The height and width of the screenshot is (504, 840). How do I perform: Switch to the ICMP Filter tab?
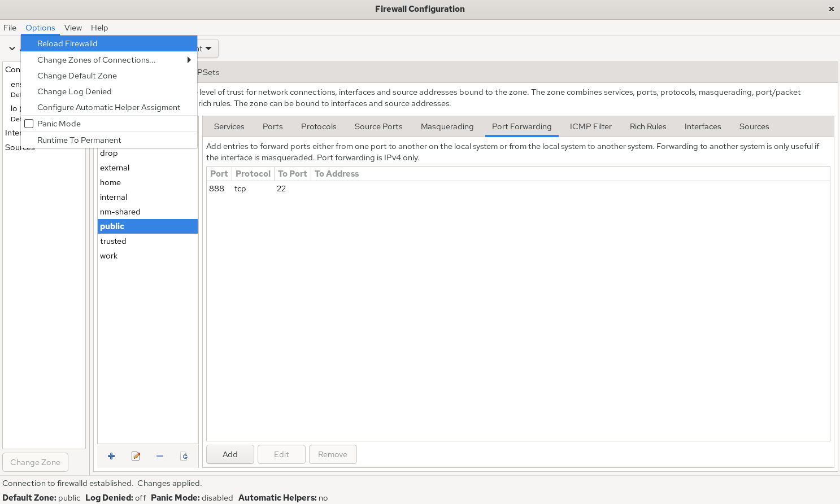[590, 126]
